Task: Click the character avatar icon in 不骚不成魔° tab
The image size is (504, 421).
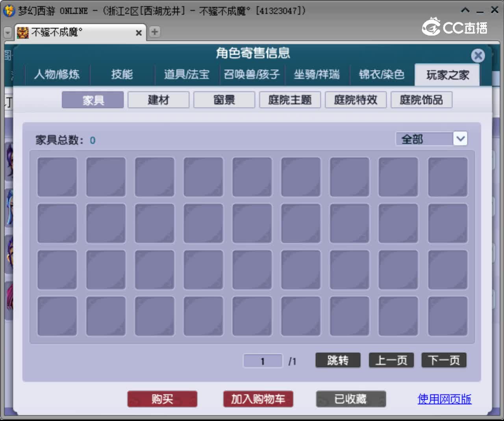Action: [x=23, y=32]
